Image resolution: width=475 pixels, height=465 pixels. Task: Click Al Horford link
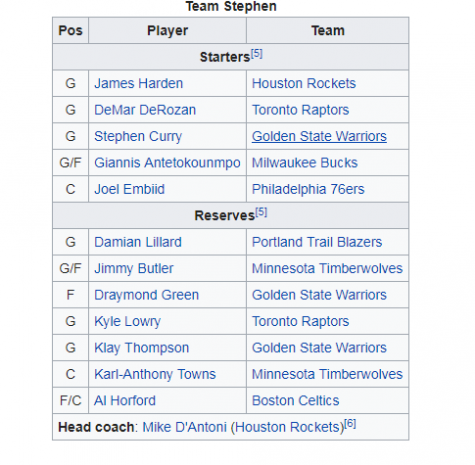[125, 401]
